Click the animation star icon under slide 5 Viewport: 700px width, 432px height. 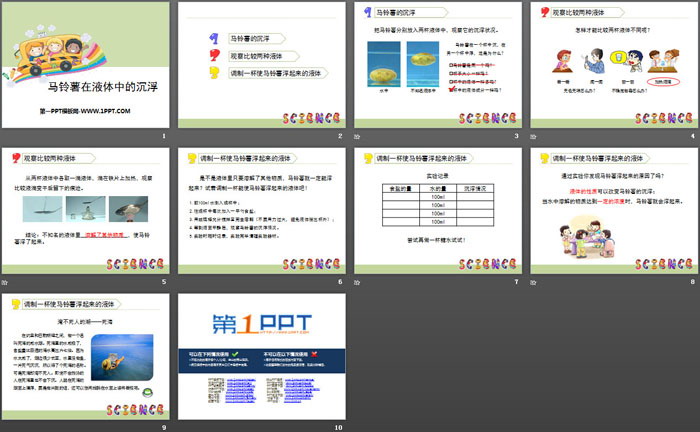coord(5,282)
